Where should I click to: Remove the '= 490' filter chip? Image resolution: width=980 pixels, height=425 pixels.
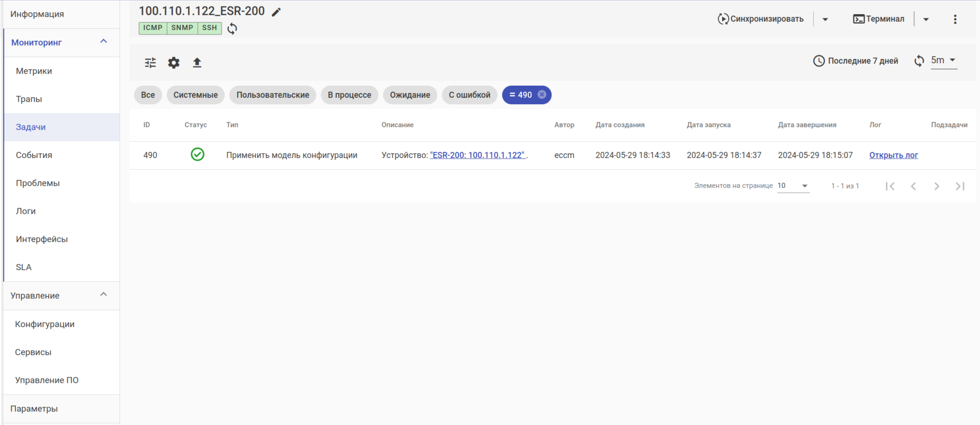(x=542, y=94)
